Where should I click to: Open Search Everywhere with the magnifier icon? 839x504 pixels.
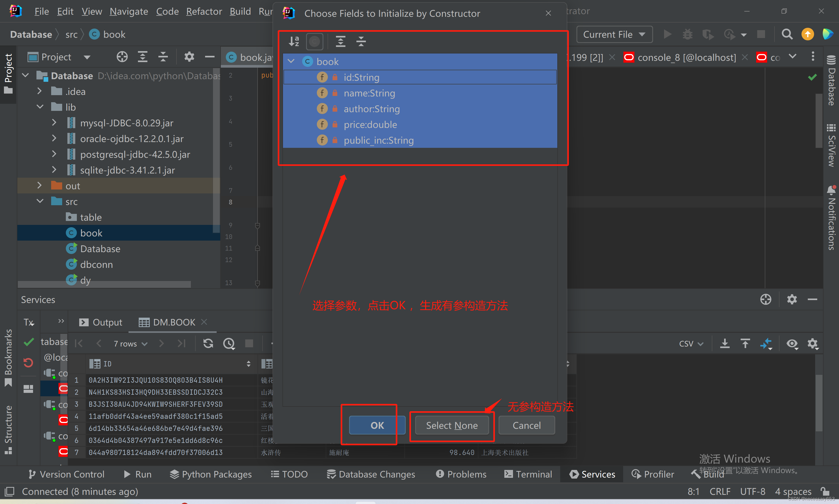787,34
